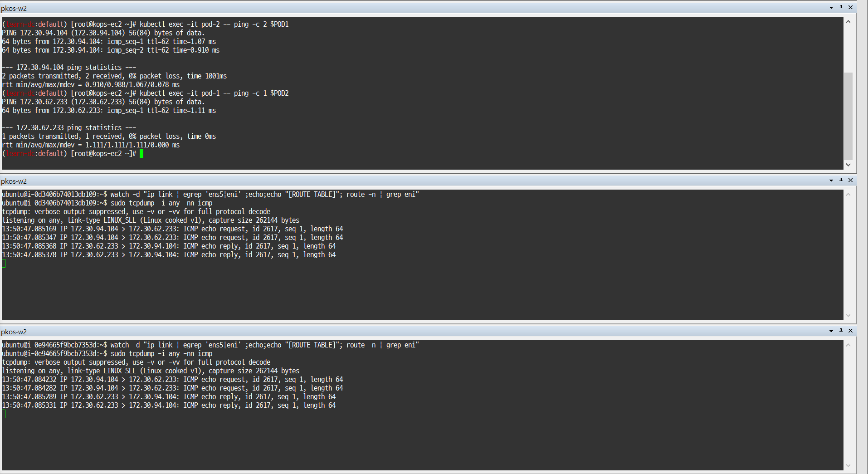Image resolution: width=868 pixels, height=474 pixels.
Task: Click the scroll-down arrow in the top terminal
Action: [848, 165]
